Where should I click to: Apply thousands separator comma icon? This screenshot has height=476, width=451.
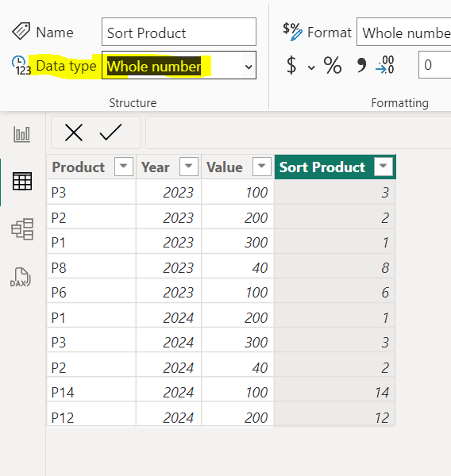pos(361,65)
